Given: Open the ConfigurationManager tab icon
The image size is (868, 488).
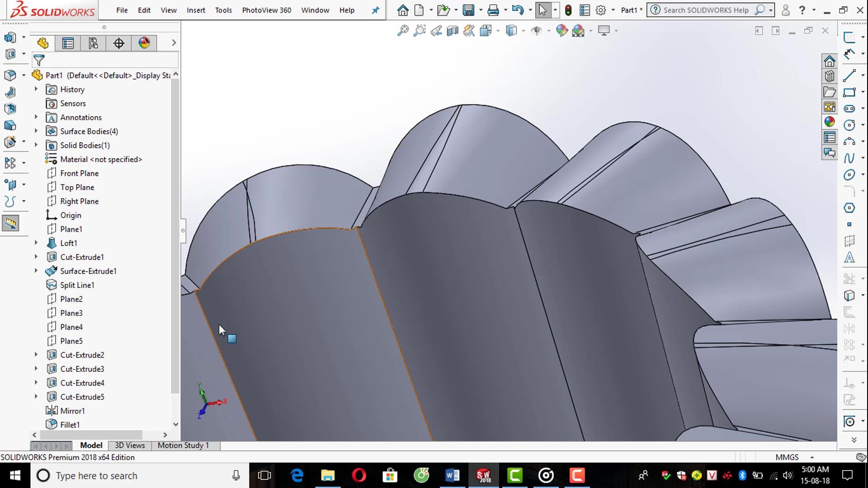Looking at the screenshot, I should [x=93, y=43].
